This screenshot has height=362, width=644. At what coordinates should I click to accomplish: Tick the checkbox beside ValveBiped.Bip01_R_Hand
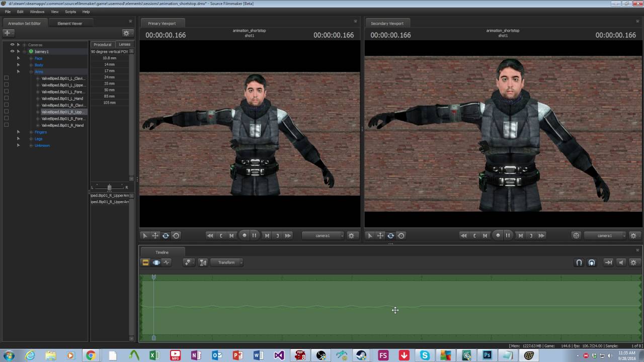(x=6, y=125)
